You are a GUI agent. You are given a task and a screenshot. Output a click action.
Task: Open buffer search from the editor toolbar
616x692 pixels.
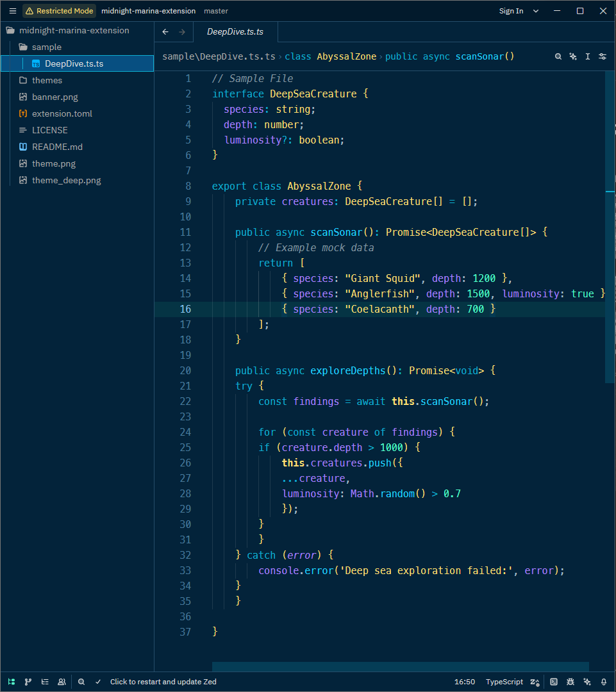pyautogui.click(x=558, y=56)
